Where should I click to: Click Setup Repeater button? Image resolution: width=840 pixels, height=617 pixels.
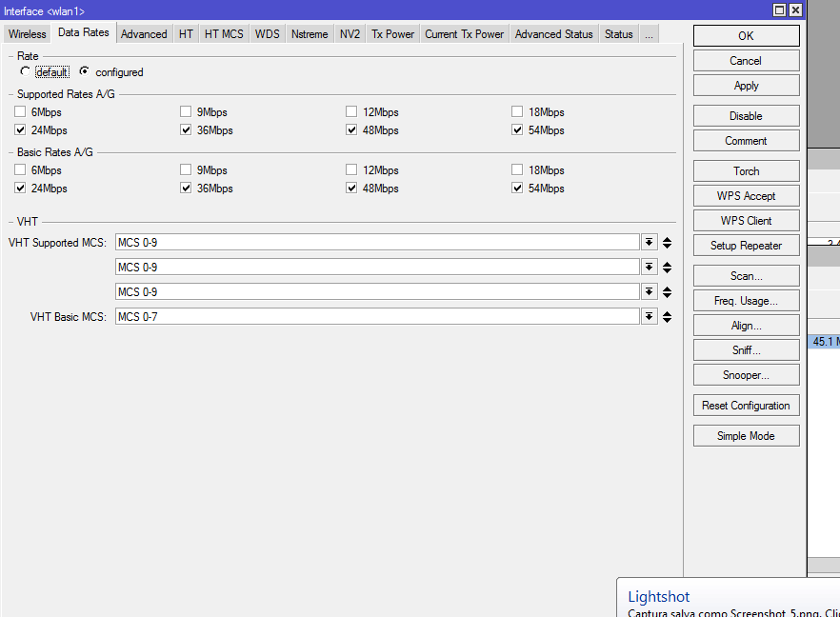tap(747, 246)
